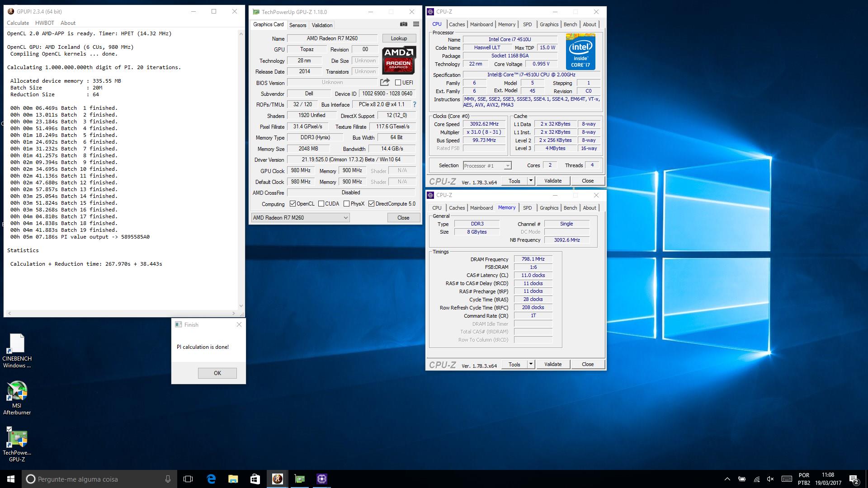Click the BIOS share/export icon in GPU-Z
868x488 pixels.
[x=385, y=82]
